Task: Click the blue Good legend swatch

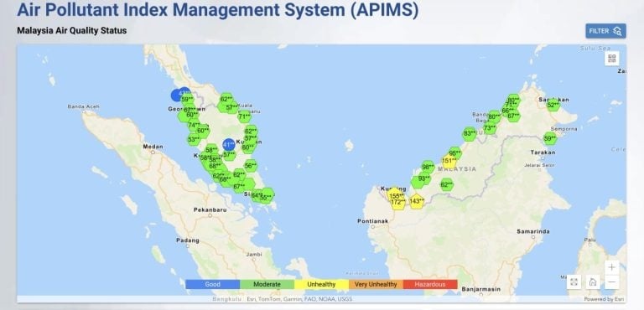Action: point(212,284)
